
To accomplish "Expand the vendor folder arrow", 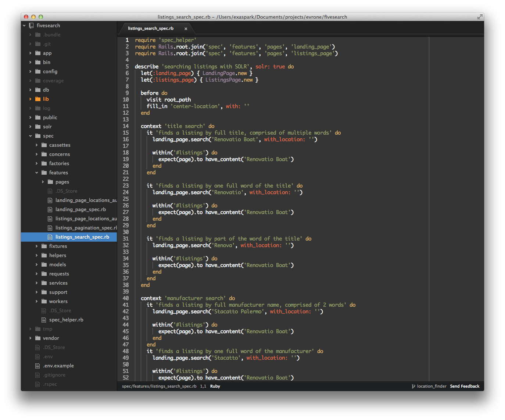I will 31,338.
